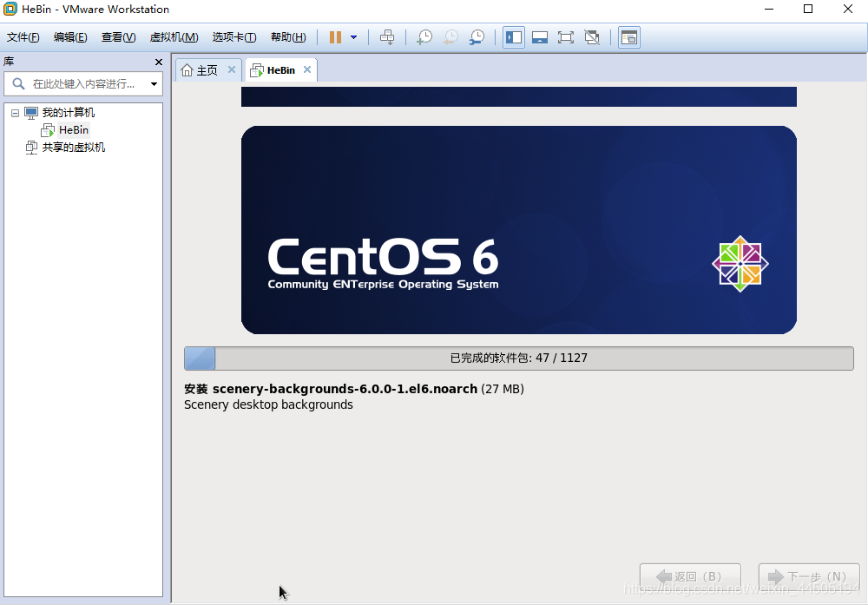Open the snapshot manager icon
The width and height of the screenshot is (868, 605).
tap(477, 37)
